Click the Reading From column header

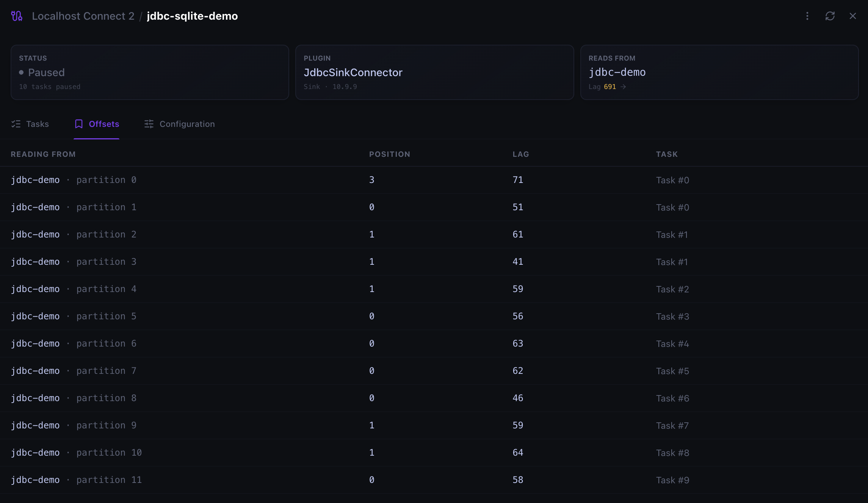click(43, 154)
